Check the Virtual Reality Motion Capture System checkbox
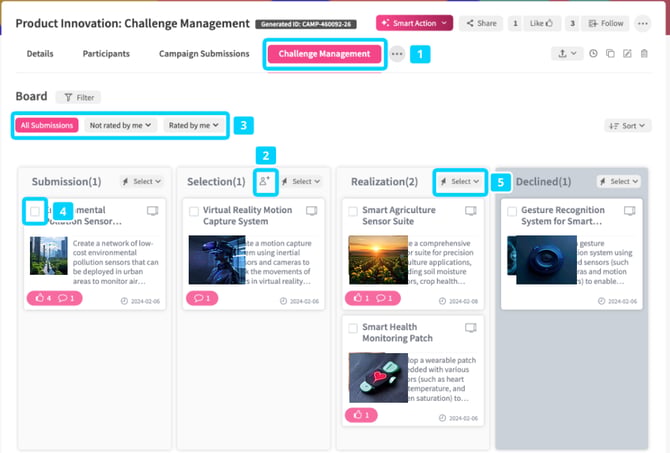This screenshot has width=670, height=453. click(194, 211)
